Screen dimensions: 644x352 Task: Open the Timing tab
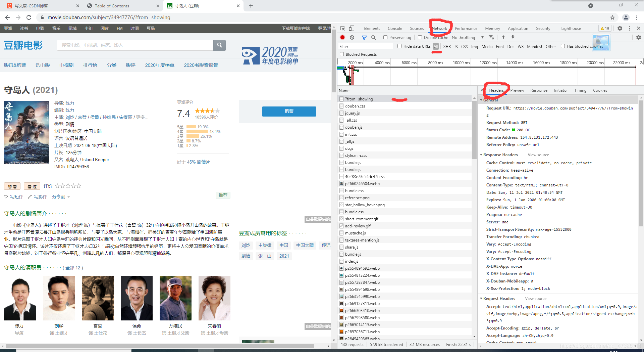580,90
